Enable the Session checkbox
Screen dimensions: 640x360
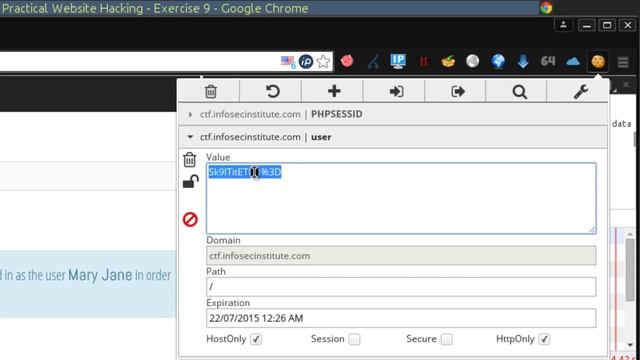tap(354, 339)
